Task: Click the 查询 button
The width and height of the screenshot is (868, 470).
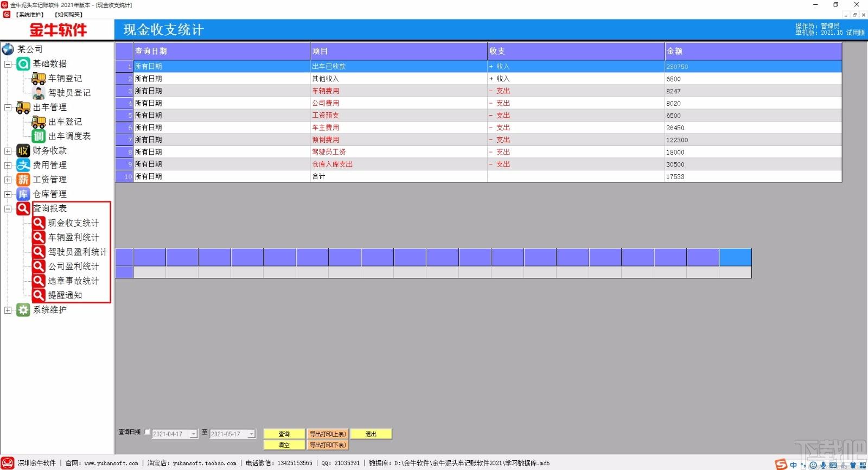Action: coord(284,434)
